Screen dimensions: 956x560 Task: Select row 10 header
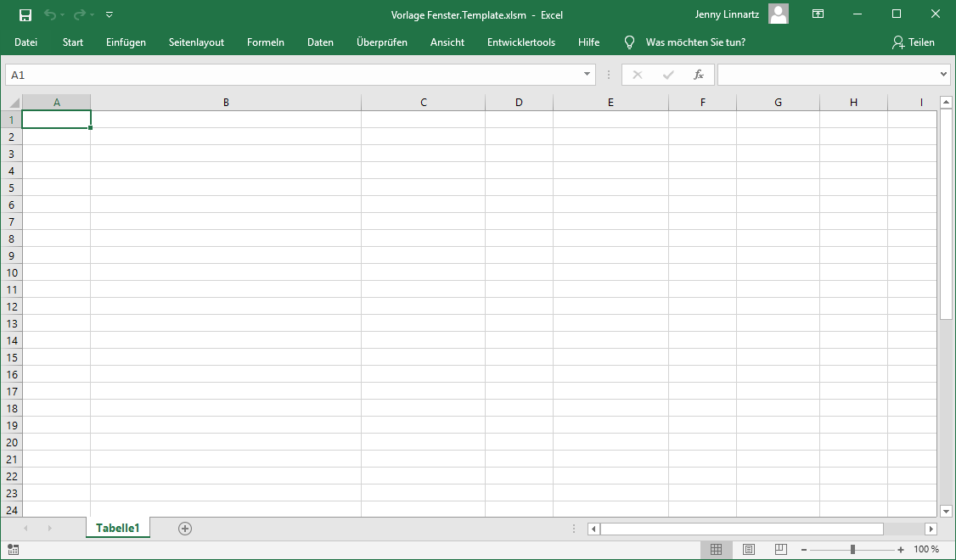pos(12,272)
